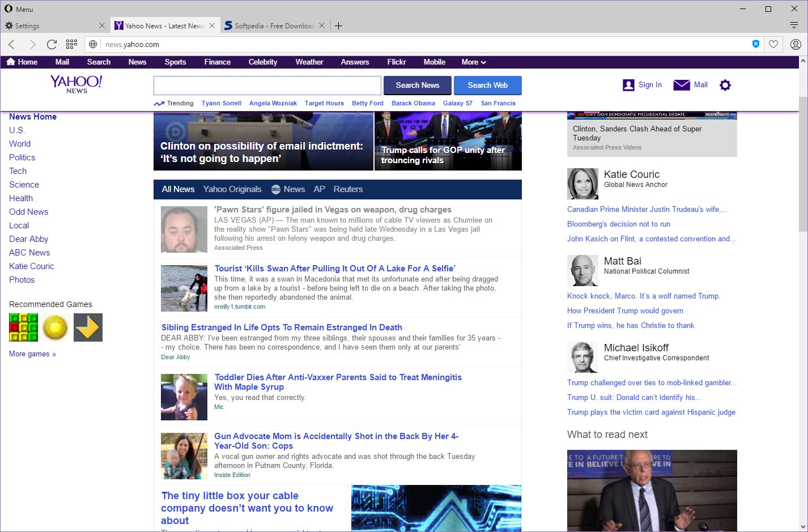Screen dimensions: 808x532
Task: Open the green block puzzle game icon
Action: [x=23, y=327]
